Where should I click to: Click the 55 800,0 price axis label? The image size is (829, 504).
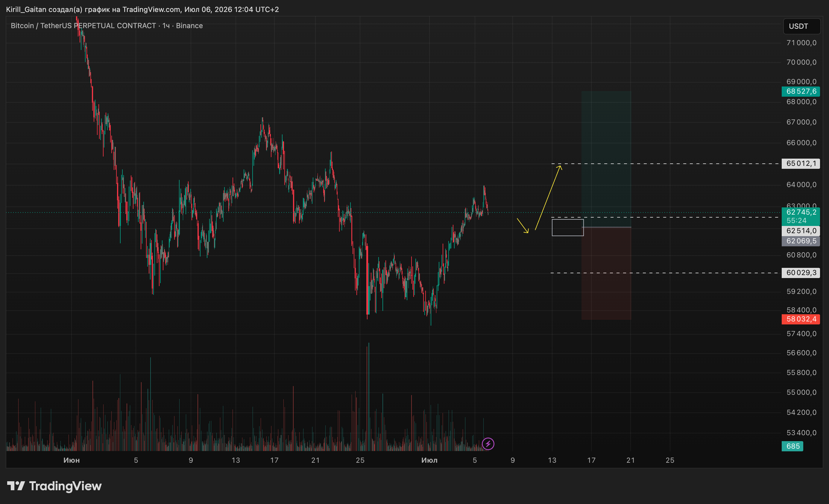click(801, 373)
